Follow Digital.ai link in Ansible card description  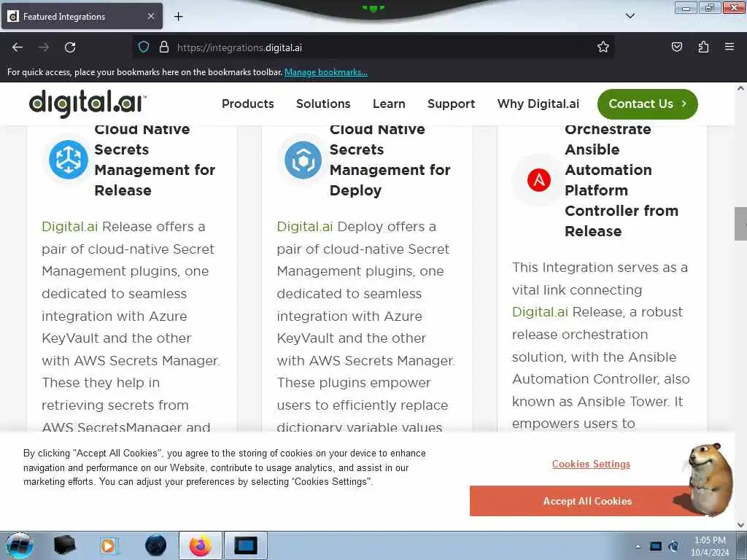(x=540, y=312)
